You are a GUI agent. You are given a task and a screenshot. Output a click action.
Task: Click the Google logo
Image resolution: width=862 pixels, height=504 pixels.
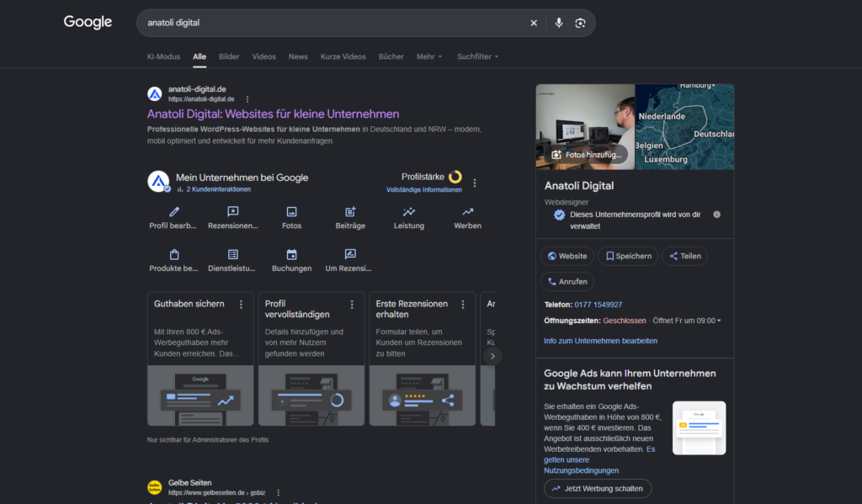pos(88,22)
